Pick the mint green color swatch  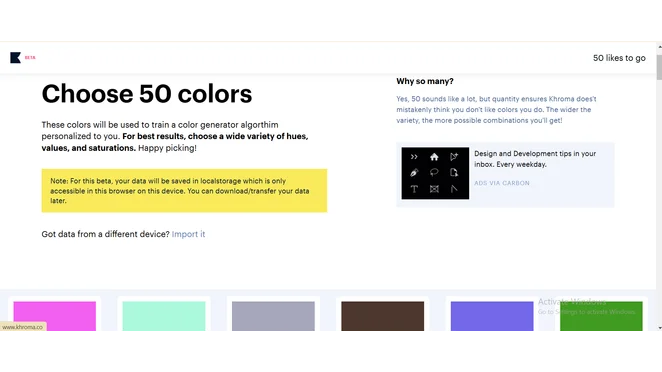pos(164,316)
